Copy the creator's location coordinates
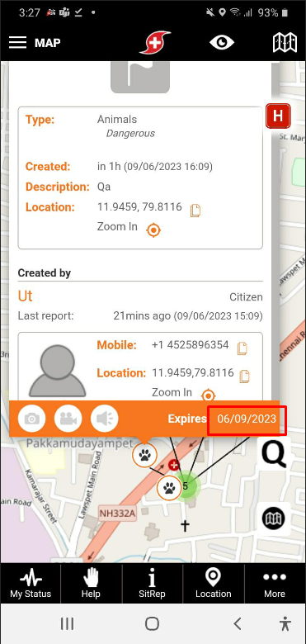The height and width of the screenshot is (644, 306). click(x=244, y=376)
